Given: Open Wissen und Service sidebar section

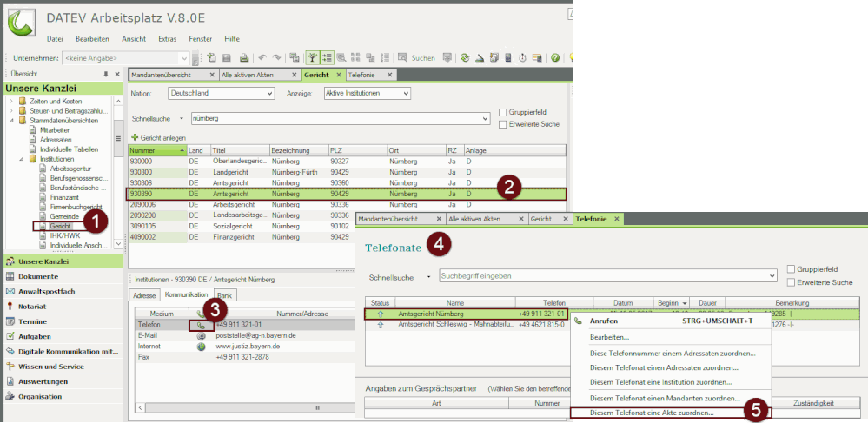Looking at the screenshot, I should click(63, 366).
